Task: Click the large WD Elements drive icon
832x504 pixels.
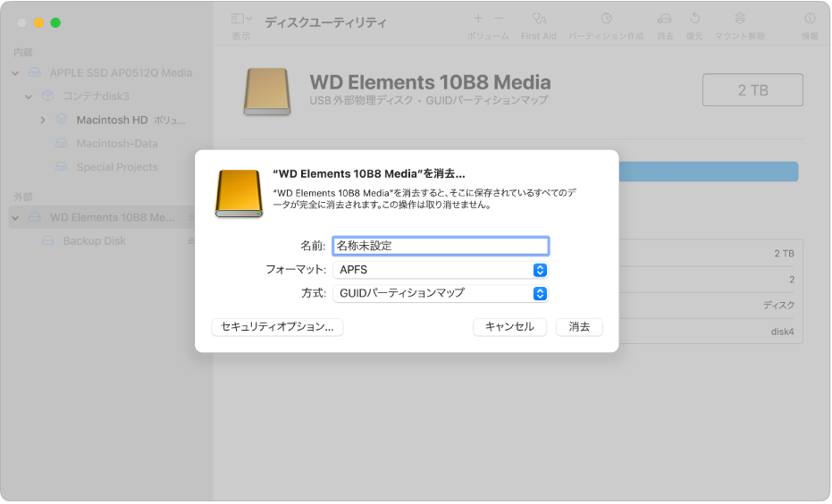Action: (x=267, y=92)
